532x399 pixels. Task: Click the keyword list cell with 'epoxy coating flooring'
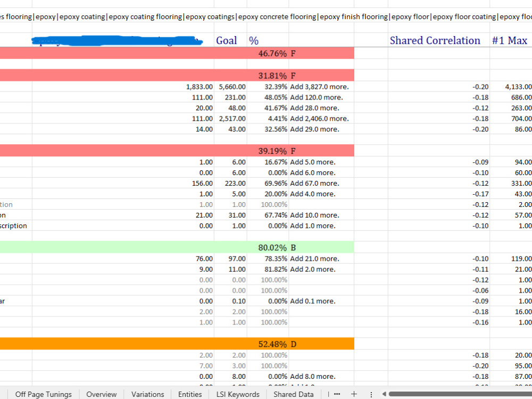[266, 16]
